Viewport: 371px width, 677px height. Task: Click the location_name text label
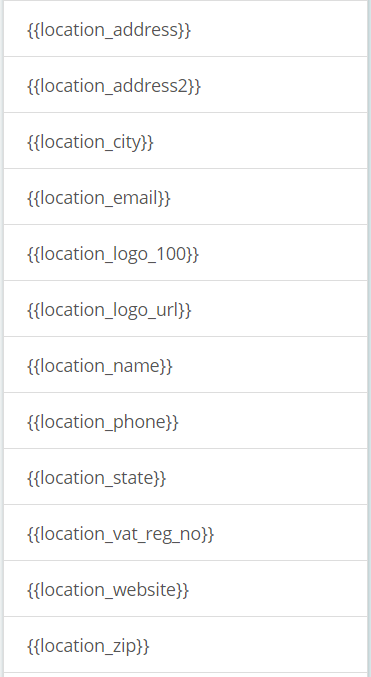(x=100, y=366)
